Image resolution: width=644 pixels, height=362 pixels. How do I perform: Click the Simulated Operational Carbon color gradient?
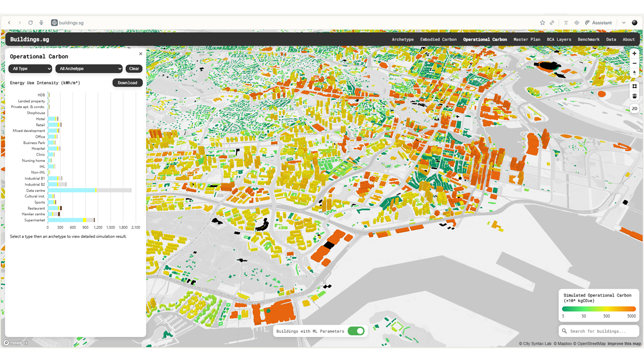(599, 309)
